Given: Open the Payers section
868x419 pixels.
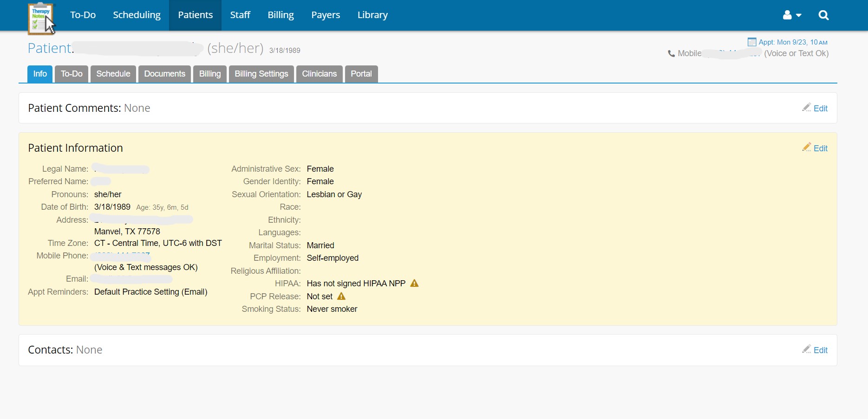Looking at the screenshot, I should click(326, 15).
